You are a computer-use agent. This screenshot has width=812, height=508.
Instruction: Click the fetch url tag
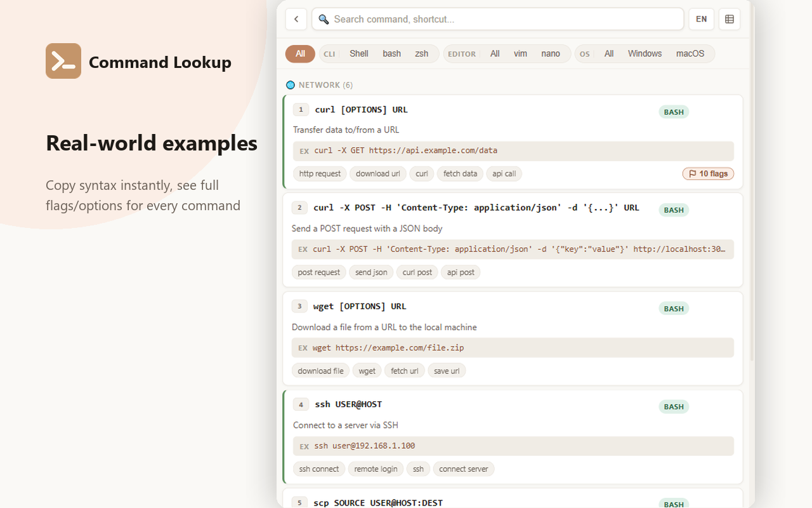click(x=405, y=371)
